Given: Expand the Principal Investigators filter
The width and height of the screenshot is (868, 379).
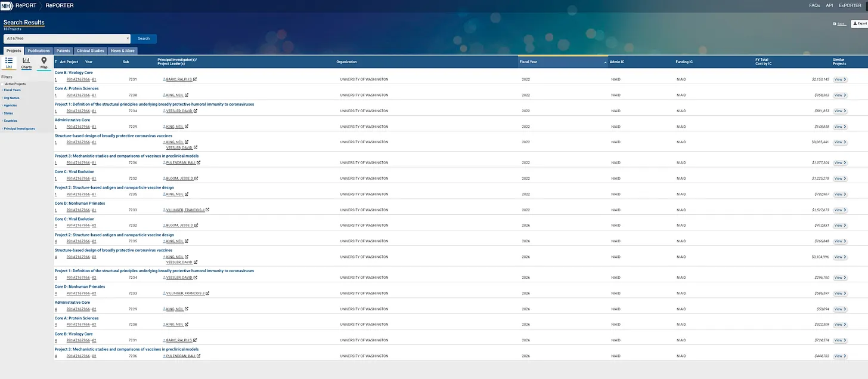Looking at the screenshot, I should pos(19,129).
